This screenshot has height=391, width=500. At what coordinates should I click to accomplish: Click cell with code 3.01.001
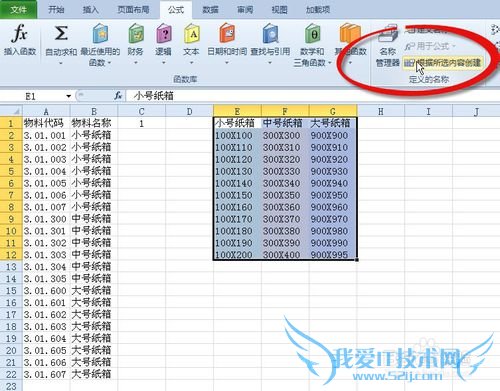click(46, 135)
